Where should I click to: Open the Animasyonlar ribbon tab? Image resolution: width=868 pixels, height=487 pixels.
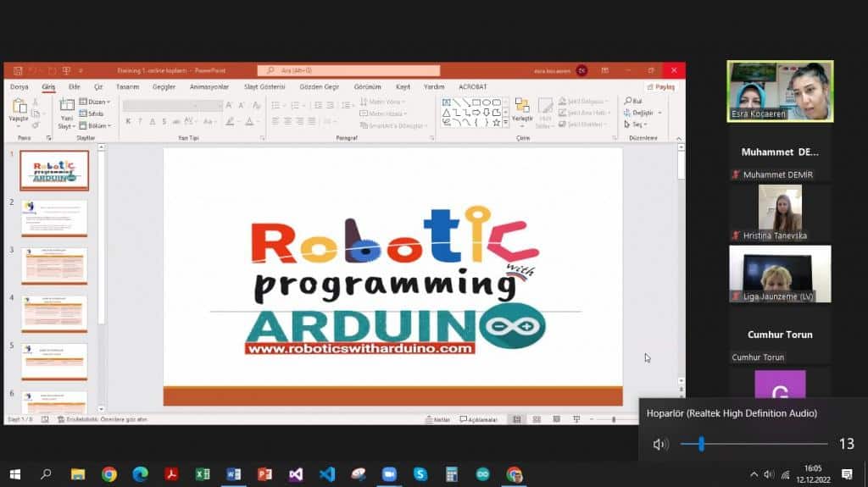click(209, 86)
